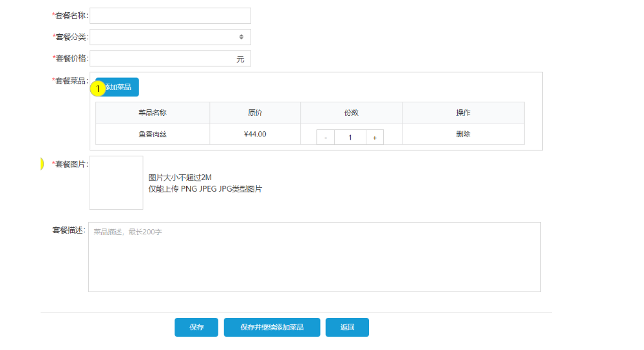This screenshot has height=350, width=644.
Task: Click the PNG JPEG JPG file type hint
Action: [x=205, y=189]
